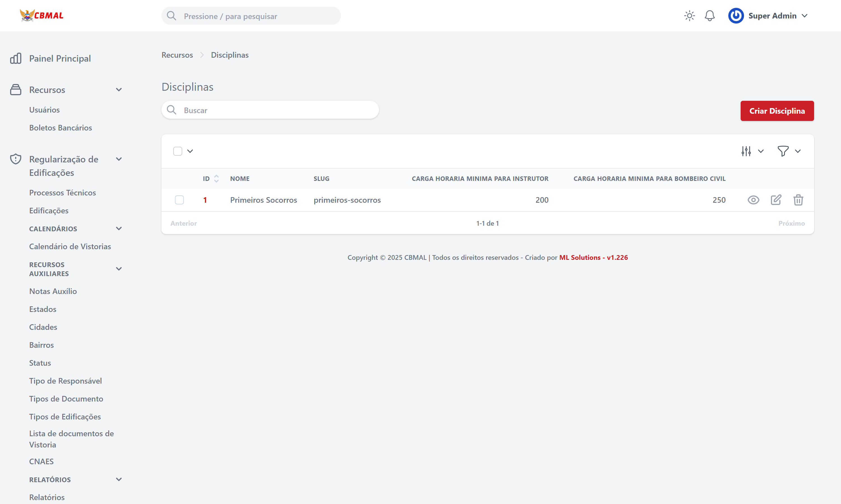The width and height of the screenshot is (841, 504).
Task: Click the CBMAL logo
Action: (41, 15)
